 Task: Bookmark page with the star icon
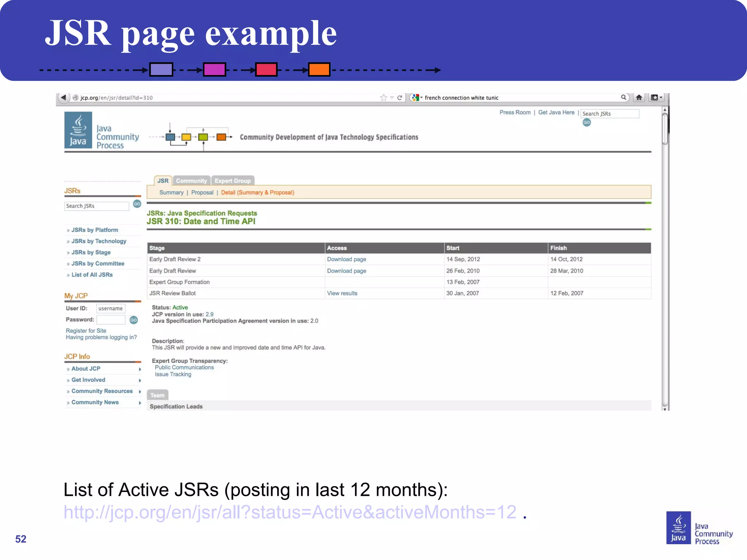click(x=383, y=97)
